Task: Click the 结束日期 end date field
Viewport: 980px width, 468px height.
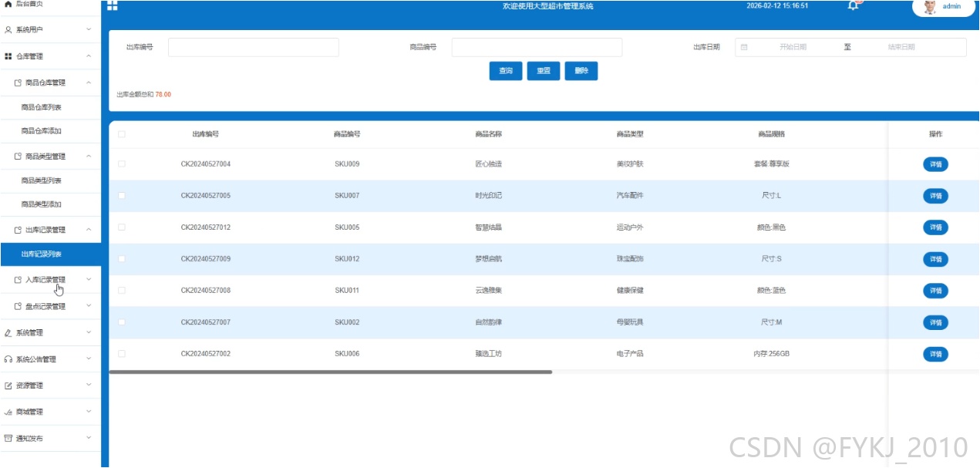Action: [x=901, y=47]
